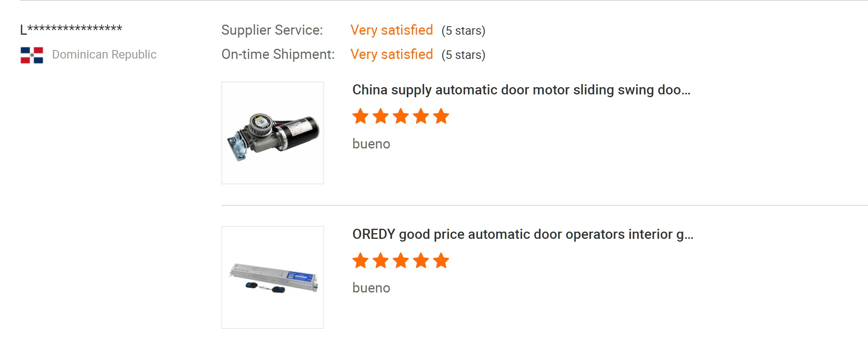Click third star of the door motor rating
Screen dimensions: 868x351
(401, 116)
